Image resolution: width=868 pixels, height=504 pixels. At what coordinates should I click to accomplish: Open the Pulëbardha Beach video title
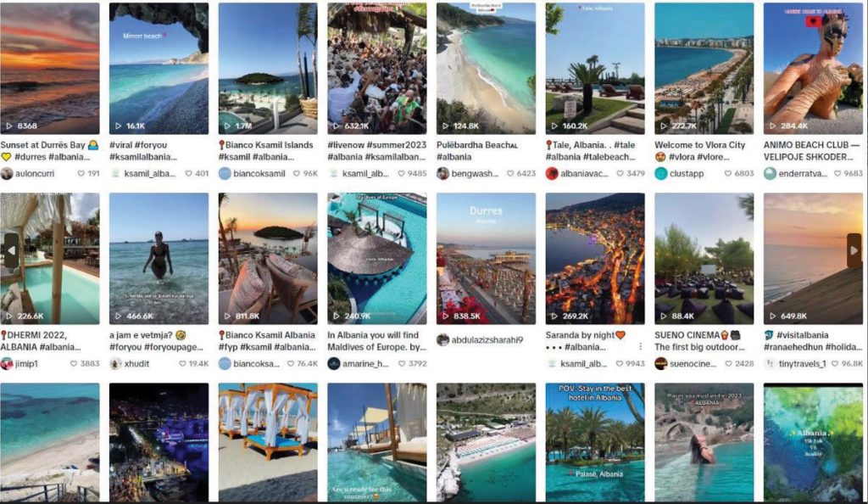pos(477,144)
